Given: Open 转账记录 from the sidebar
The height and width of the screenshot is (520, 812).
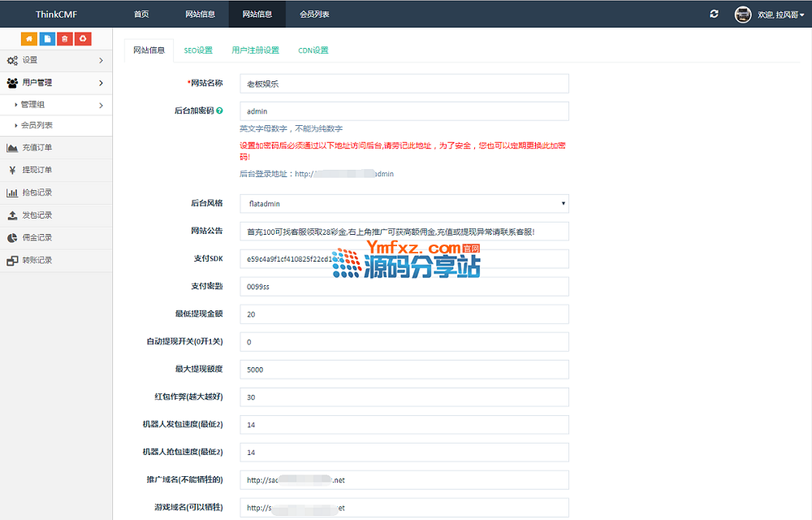Looking at the screenshot, I should click(37, 261).
